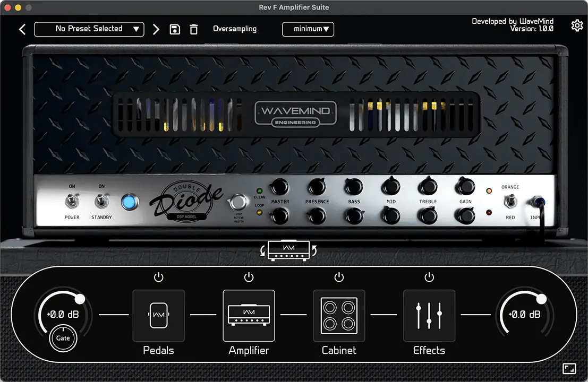Click the WaveMind Engineering logo badge
This screenshot has height=382, width=588.
pyautogui.click(x=295, y=114)
